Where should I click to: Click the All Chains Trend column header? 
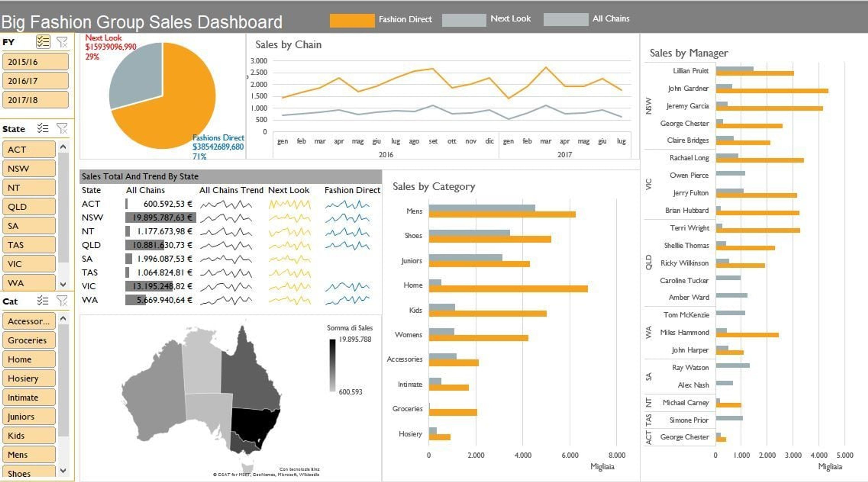[231, 190]
